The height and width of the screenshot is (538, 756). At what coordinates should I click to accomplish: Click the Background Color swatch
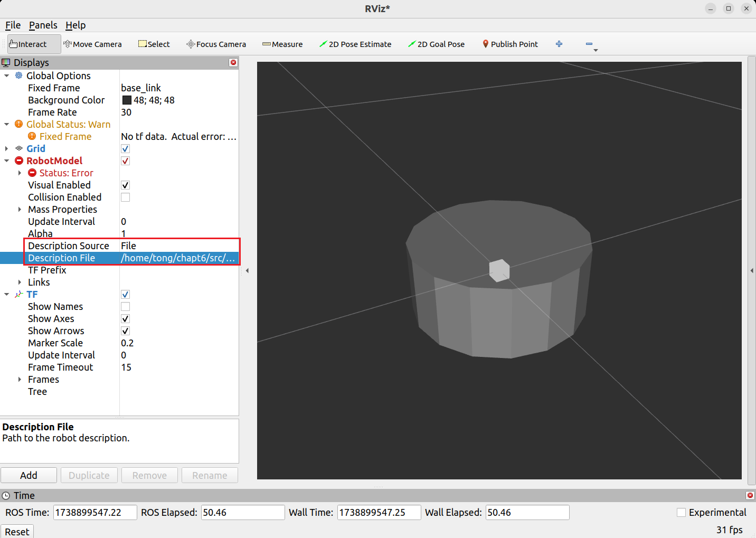tap(127, 100)
